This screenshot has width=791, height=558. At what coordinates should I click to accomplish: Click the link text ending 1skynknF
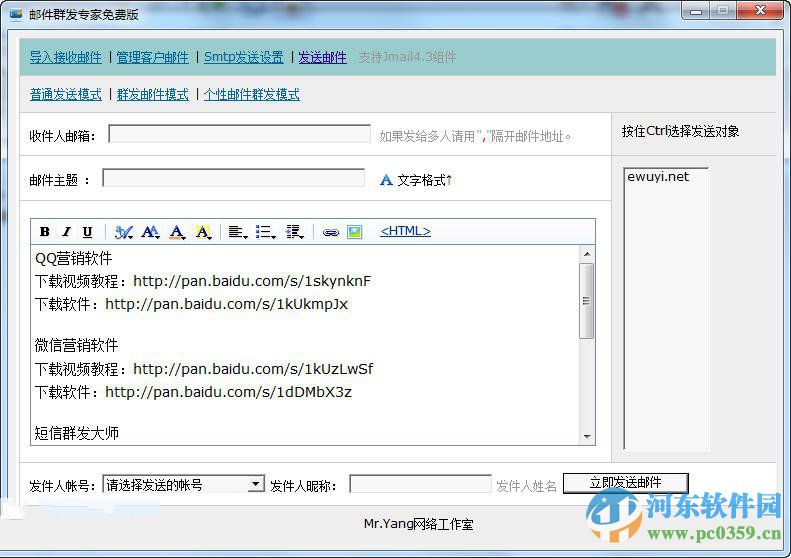pyautogui.click(x=252, y=281)
